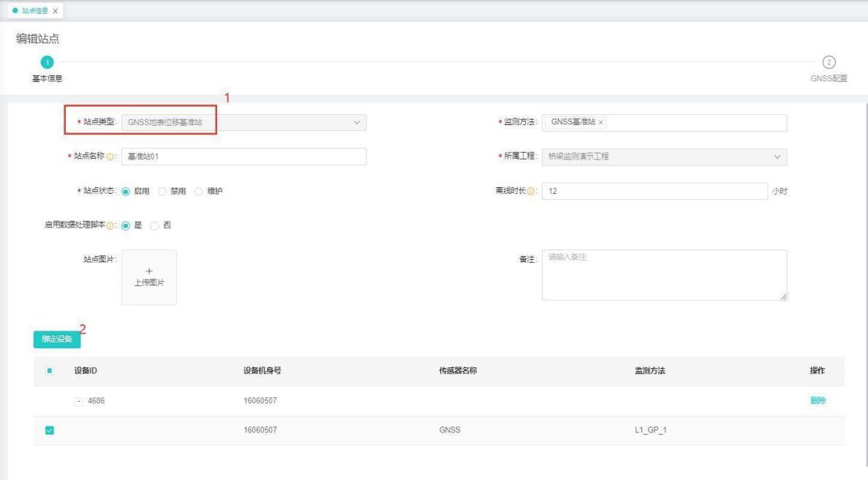
Task: Select the 维护 station status radio
Action: point(198,191)
